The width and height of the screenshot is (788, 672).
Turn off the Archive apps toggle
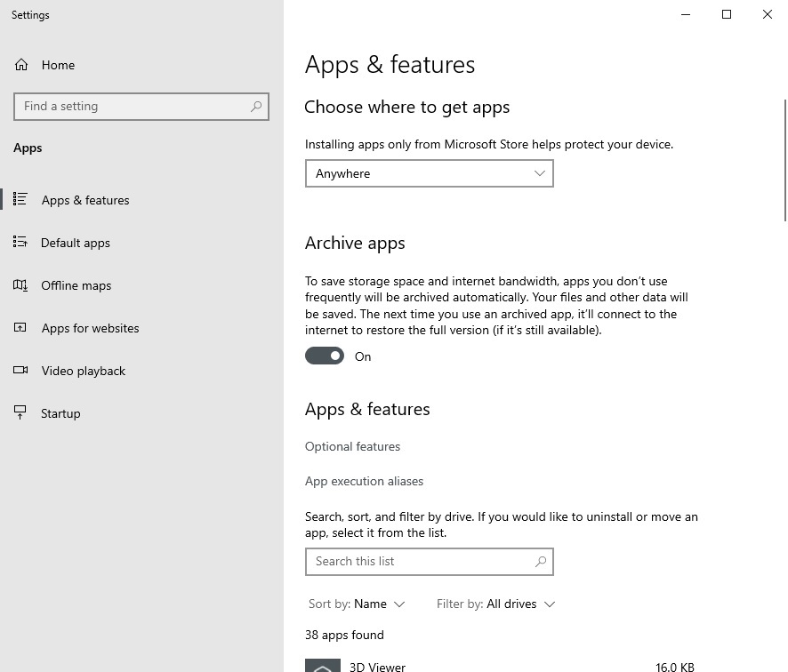click(x=325, y=355)
